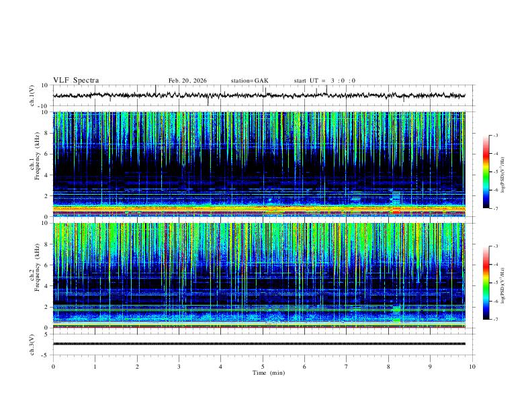Click time axis tick label '8'
The height and width of the screenshot is (411, 532).
[388, 367]
